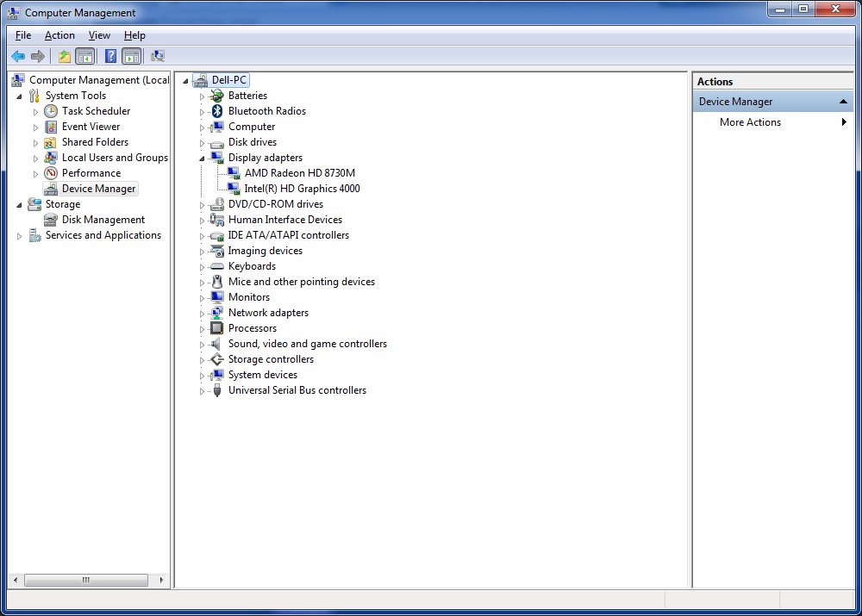Collapse the Storage tree node
The width and height of the screenshot is (862, 616).
20,205
